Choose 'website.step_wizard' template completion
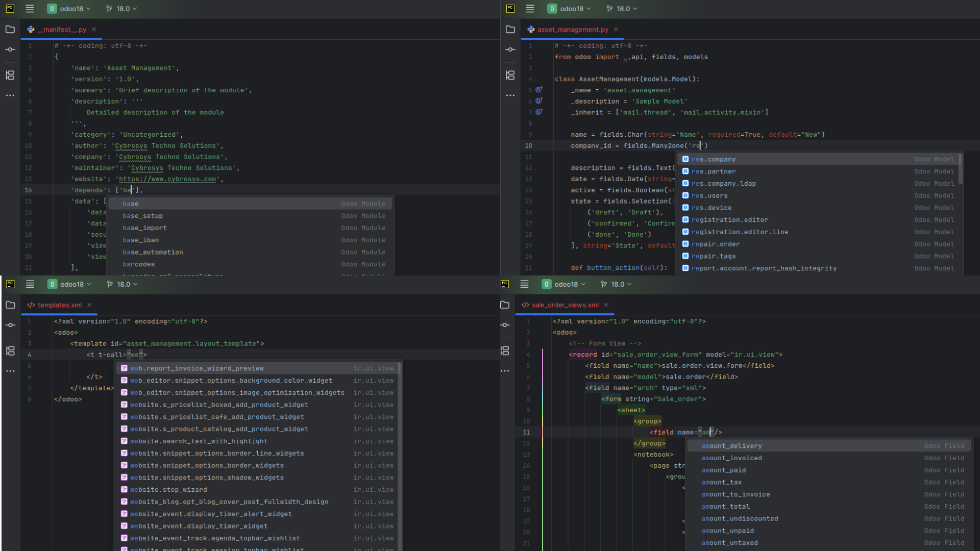 pyautogui.click(x=257, y=490)
